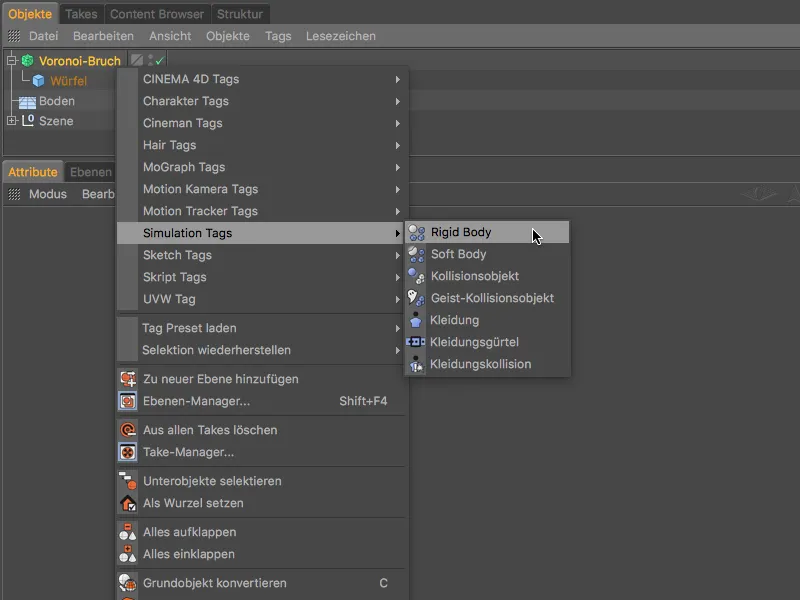Click the Voronoi-Bruch green object icon
Image resolution: width=800 pixels, height=600 pixels.
(x=28, y=61)
